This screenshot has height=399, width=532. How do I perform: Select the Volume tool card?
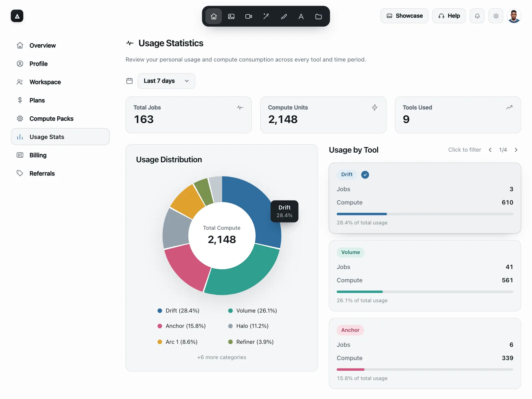[x=425, y=276]
